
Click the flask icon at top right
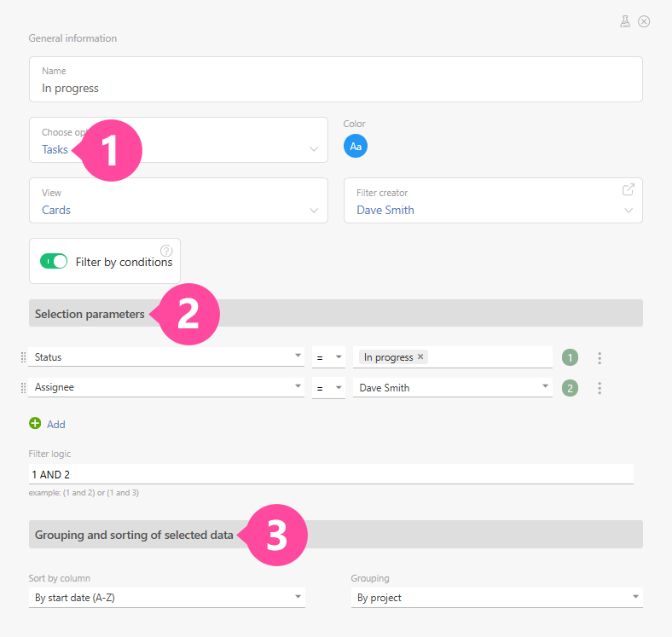pos(625,21)
